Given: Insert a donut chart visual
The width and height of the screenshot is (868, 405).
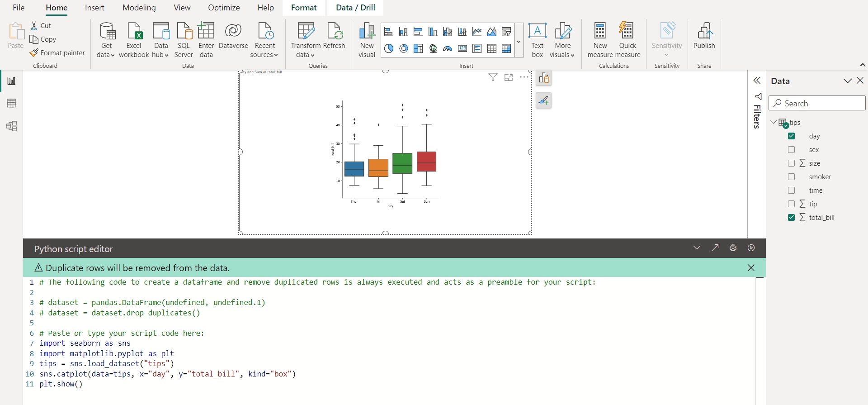Looking at the screenshot, I should click(x=403, y=48).
